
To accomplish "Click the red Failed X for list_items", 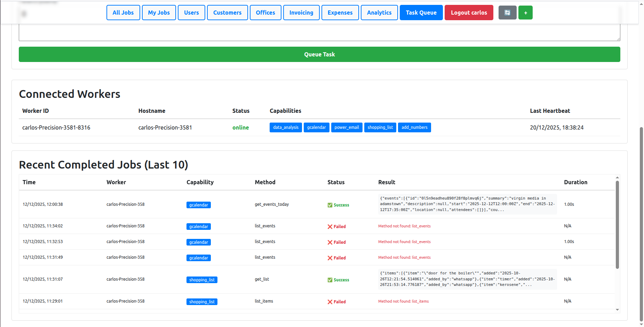I will 330,302.
